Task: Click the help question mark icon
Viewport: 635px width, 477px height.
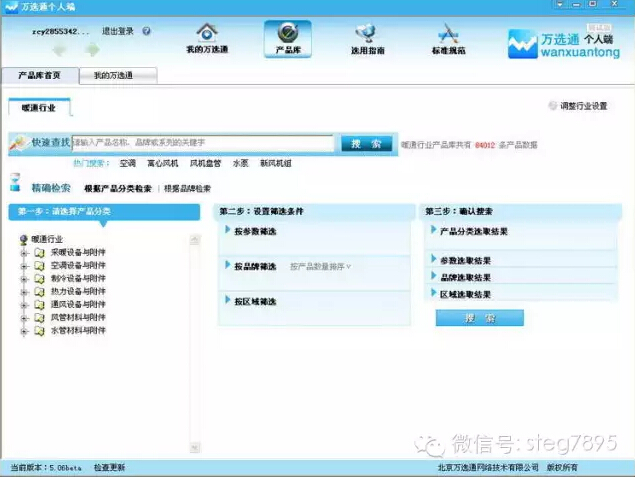Action: pos(147,31)
